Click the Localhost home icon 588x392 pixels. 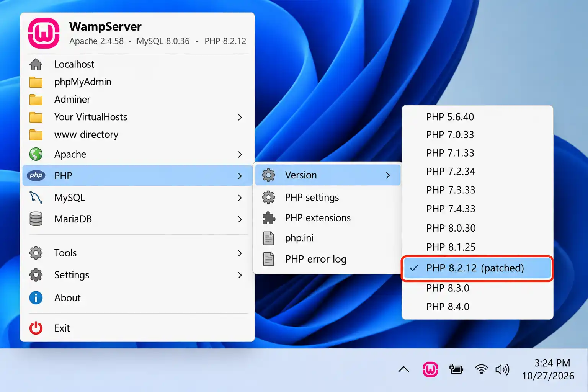[36, 64]
